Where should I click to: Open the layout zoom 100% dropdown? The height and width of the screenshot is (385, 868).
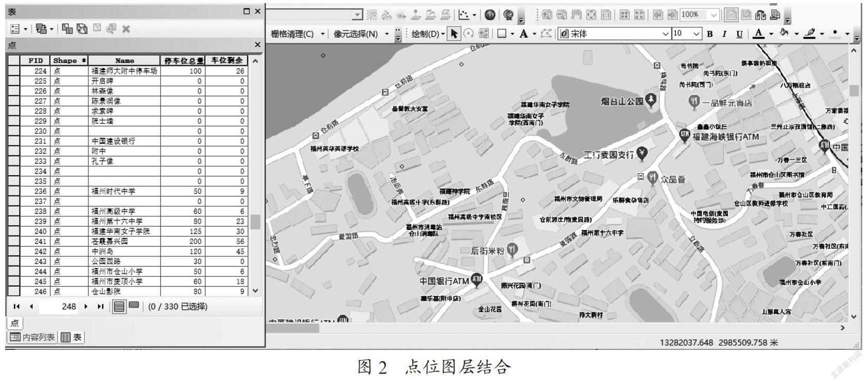[x=714, y=15]
